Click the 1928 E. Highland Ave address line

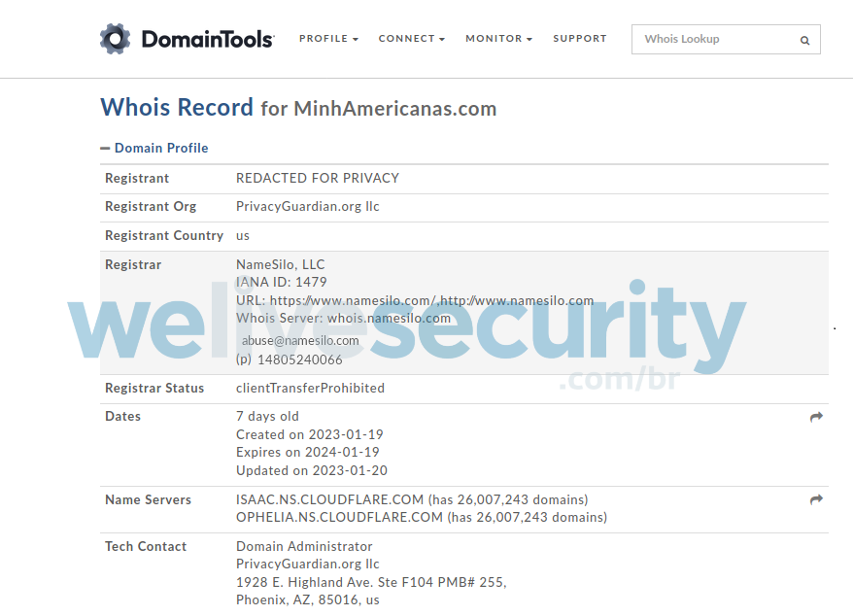(371, 582)
